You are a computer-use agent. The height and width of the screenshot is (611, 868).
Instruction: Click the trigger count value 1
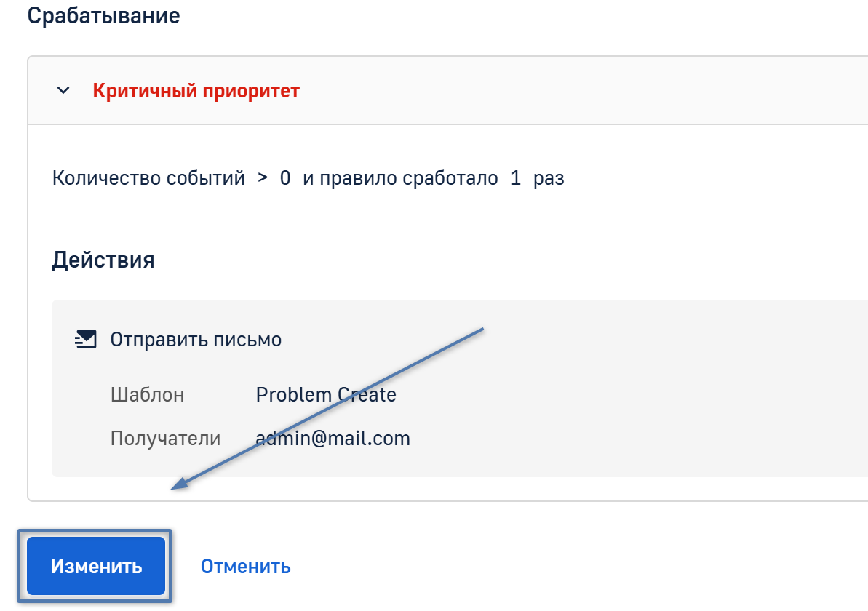click(x=516, y=178)
